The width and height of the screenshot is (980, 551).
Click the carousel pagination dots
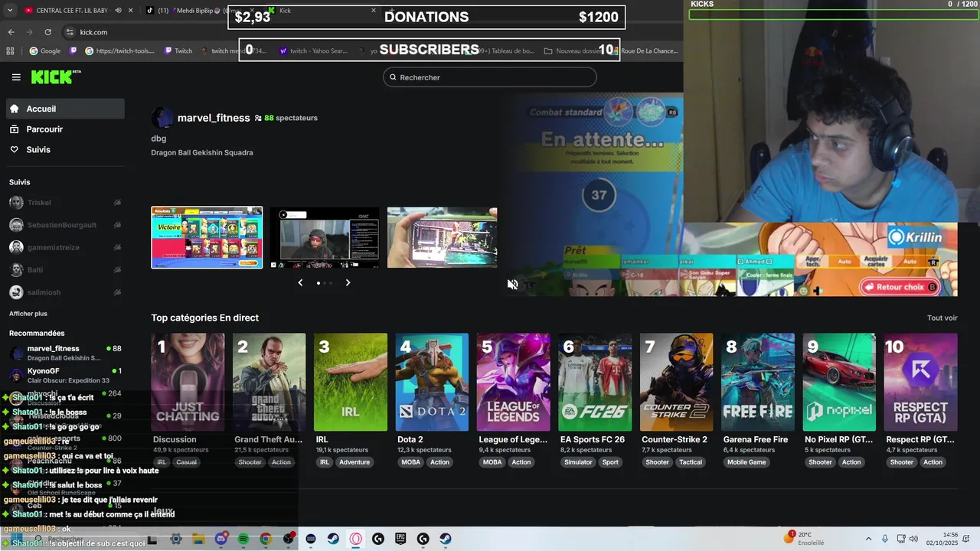325,283
